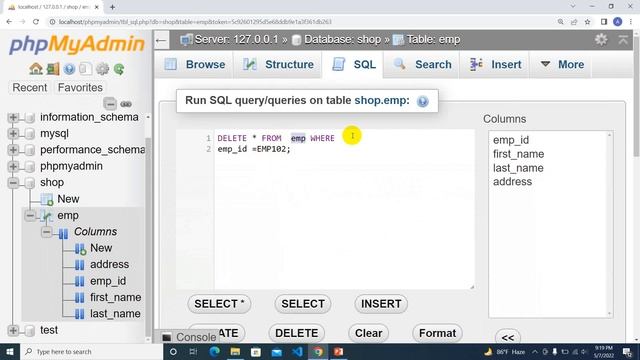Click the link with main panel chain icon

[126, 104]
